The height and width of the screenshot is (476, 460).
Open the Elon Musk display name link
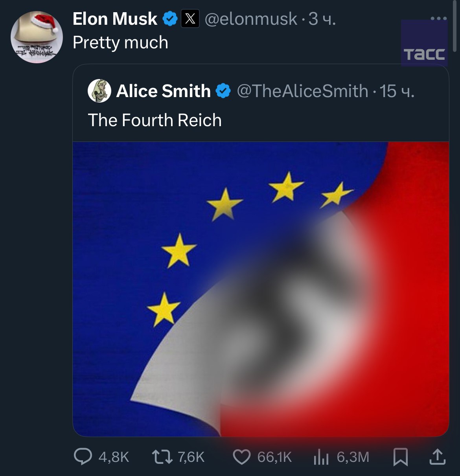click(x=115, y=19)
